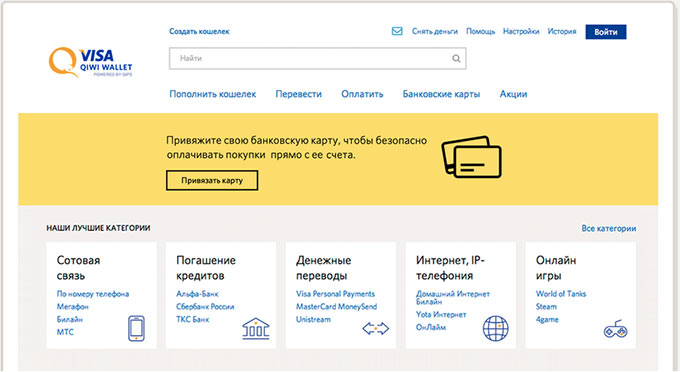Open the Помощь link
This screenshot has height=372, width=680.
coord(480,31)
